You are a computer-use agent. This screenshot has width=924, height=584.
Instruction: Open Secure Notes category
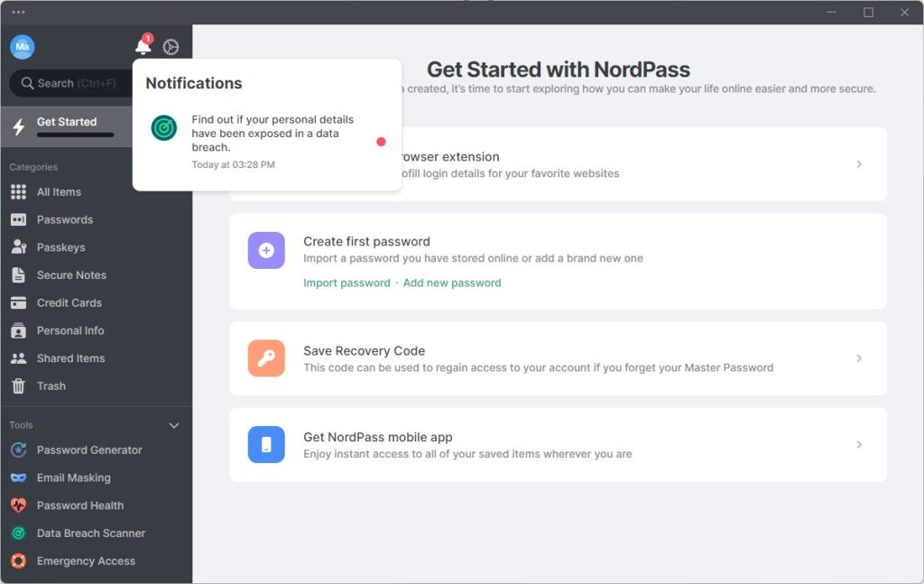click(71, 274)
